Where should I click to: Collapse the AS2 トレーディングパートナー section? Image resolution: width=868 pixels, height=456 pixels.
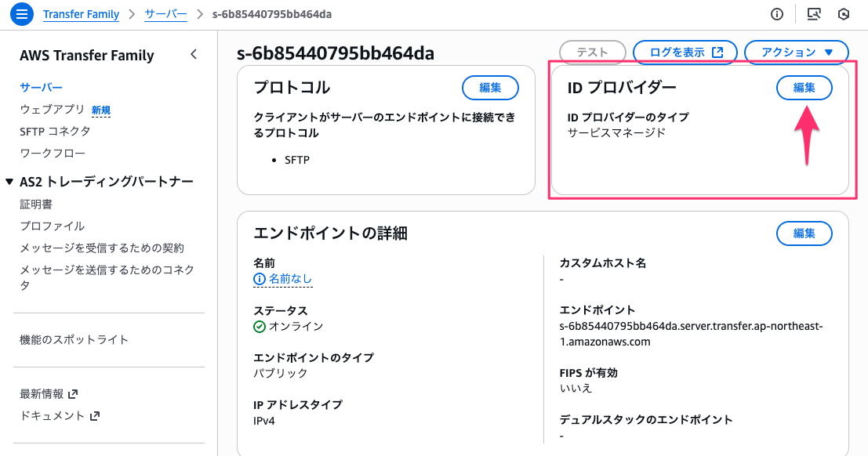pos(9,182)
